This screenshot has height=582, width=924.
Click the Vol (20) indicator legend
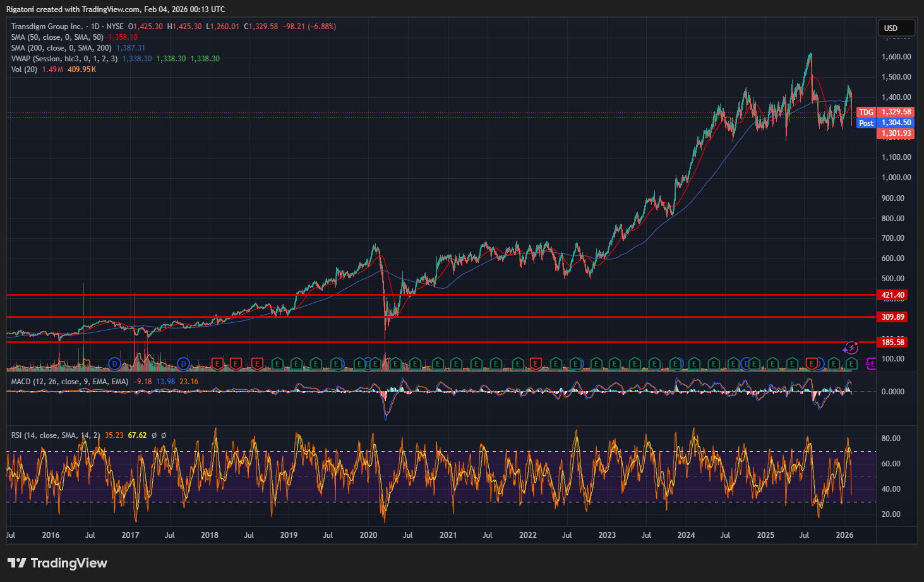click(24, 70)
